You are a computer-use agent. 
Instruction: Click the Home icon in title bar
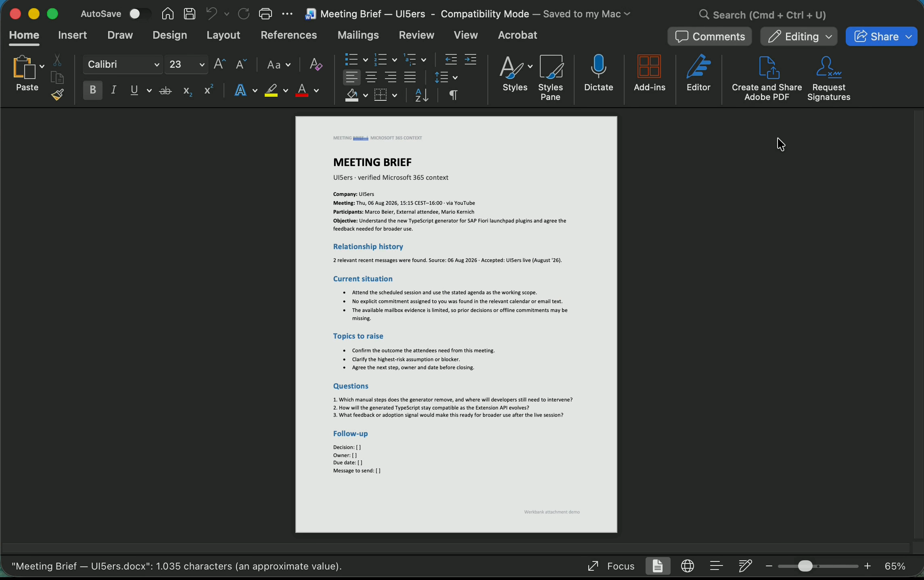point(168,14)
